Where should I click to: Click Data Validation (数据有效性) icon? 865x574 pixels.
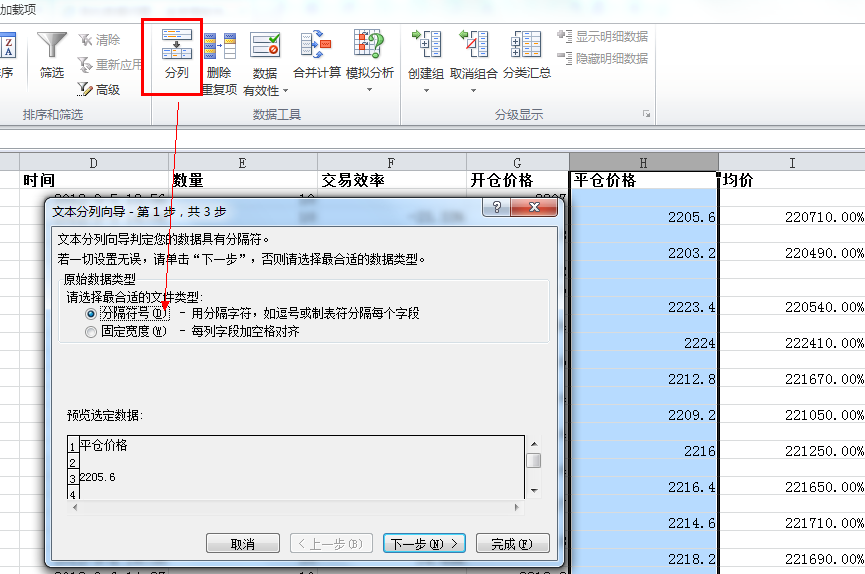265,45
